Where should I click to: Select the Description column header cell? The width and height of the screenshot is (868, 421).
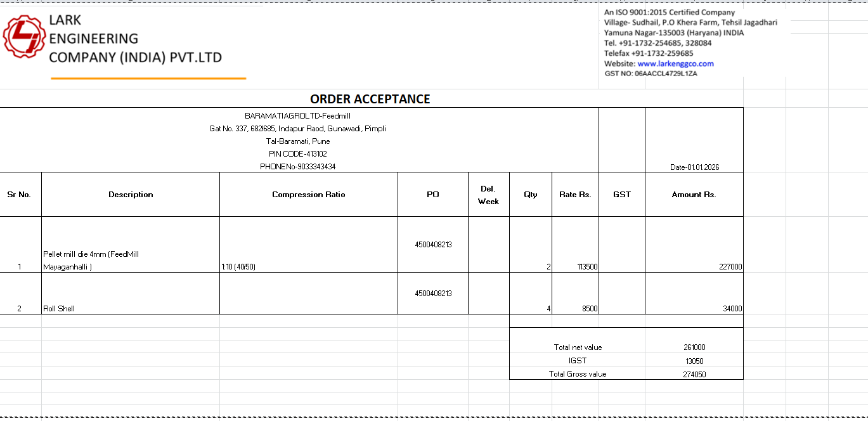coord(131,195)
